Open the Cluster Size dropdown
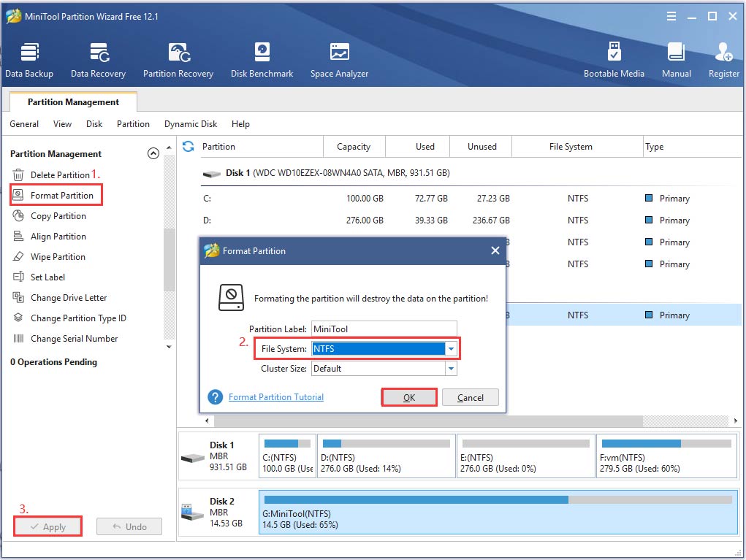The image size is (746, 560). pos(451,369)
